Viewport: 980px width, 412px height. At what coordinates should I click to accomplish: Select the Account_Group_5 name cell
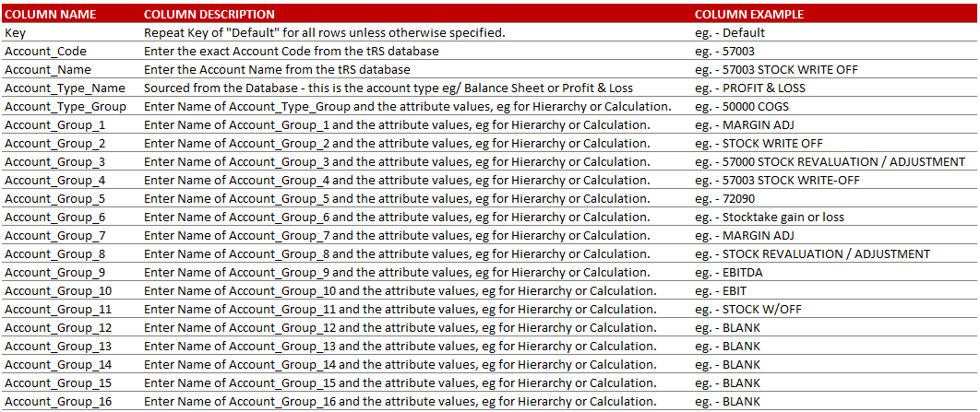coord(55,198)
